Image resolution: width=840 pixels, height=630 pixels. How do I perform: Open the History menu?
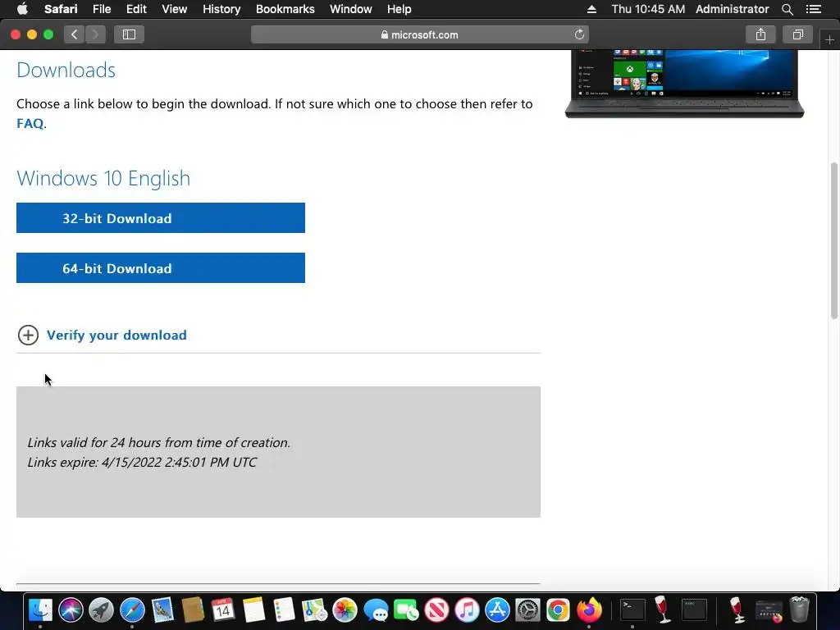click(x=221, y=9)
